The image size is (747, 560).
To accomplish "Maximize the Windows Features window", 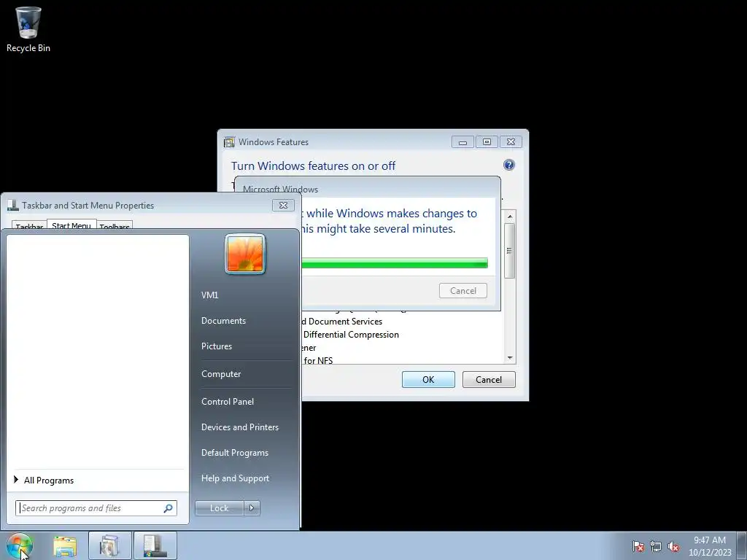I will tap(487, 142).
